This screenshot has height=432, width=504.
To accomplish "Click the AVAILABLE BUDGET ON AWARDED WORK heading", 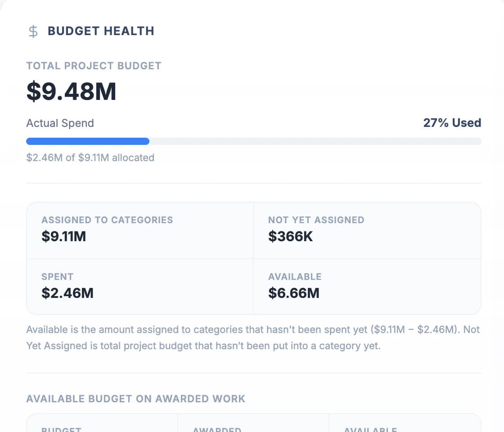I will tap(135, 399).
